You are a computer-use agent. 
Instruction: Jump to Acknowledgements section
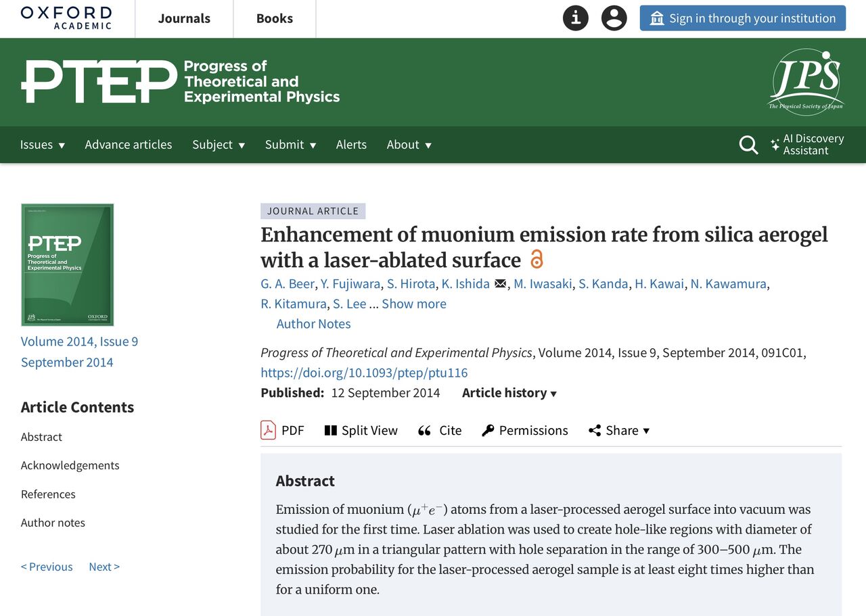click(x=70, y=465)
